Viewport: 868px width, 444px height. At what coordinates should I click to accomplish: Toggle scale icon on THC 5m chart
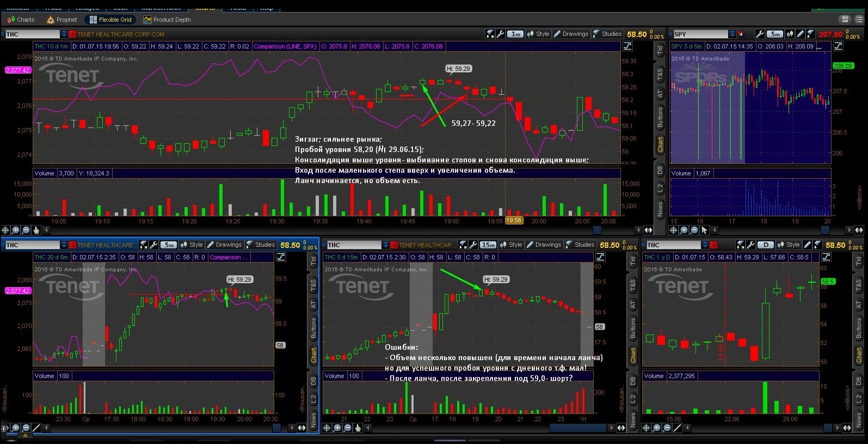[281, 257]
